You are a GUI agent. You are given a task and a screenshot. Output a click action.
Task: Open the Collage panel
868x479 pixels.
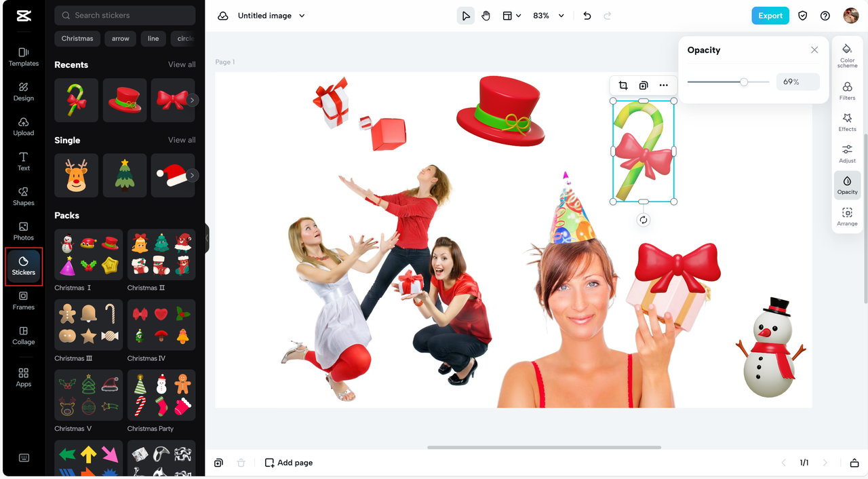(x=24, y=335)
